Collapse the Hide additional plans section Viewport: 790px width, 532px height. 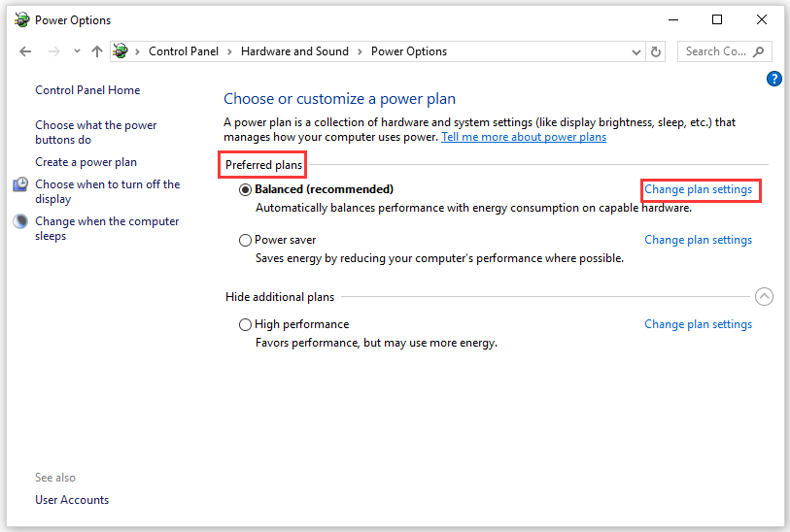click(x=764, y=297)
